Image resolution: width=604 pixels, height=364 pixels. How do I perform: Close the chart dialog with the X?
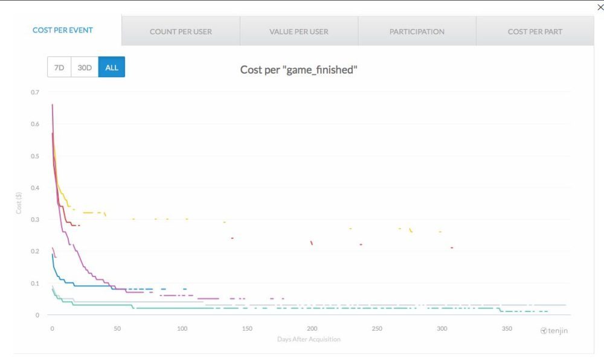pyautogui.click(x=599, y=7)
